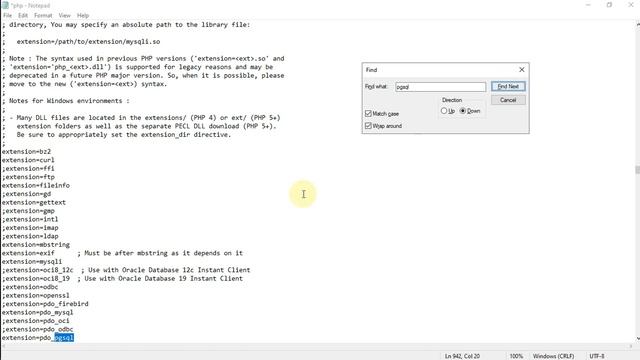Click the line ;extension=imap

[30, 228]
